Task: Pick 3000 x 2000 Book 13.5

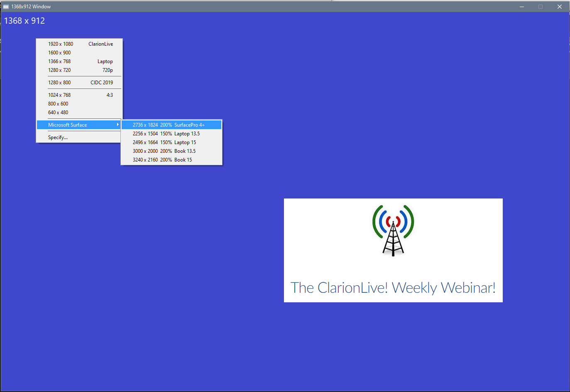Action: pos(171,151)
